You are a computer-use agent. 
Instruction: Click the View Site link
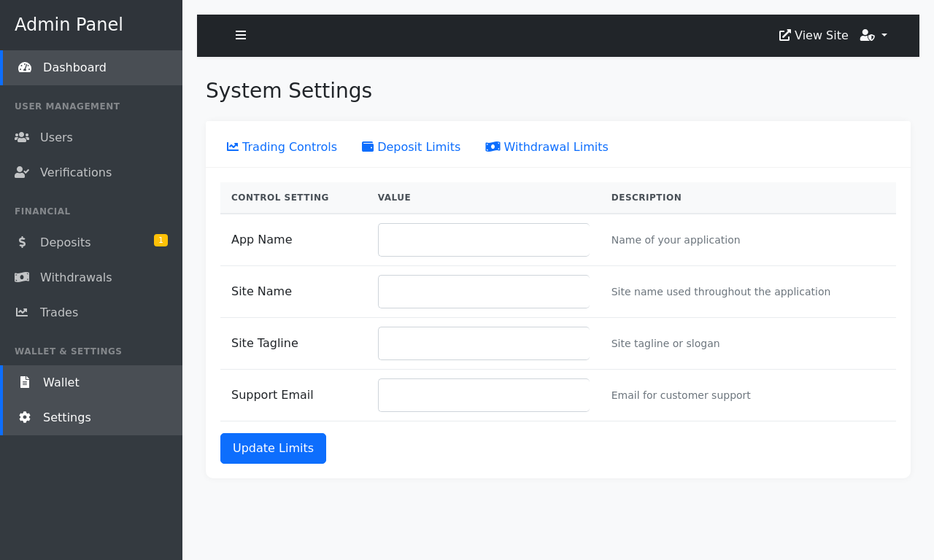click(x=814, y=35)
